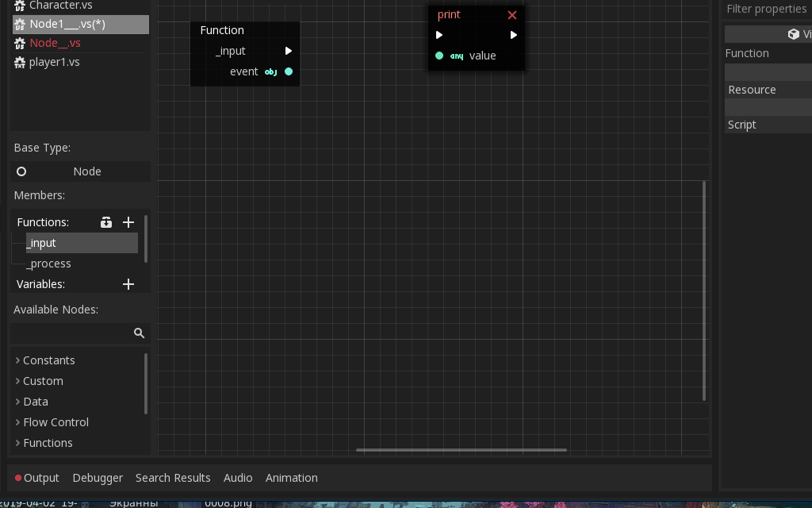Click the 'any' type icon on the value port

(456, 56)
